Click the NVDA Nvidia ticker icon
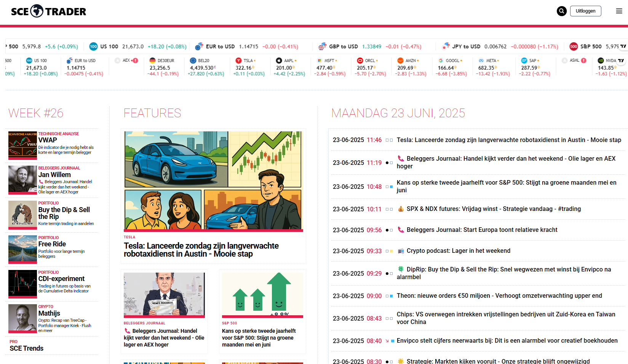628x364 pixels. pyautogui.click(x=601, y=61)
